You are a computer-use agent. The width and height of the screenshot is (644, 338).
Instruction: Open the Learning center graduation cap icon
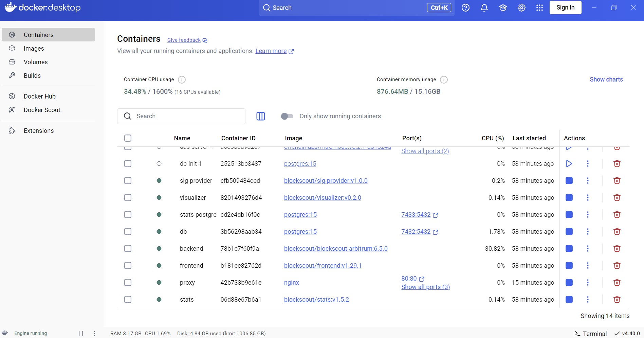tap(503, 8)
